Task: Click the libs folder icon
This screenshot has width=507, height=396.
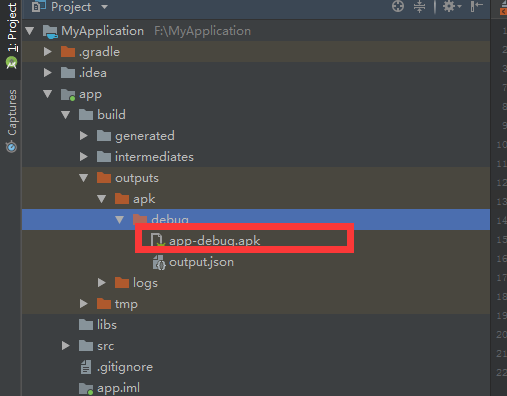Action: pyautogui.click(x=86, y=325)
